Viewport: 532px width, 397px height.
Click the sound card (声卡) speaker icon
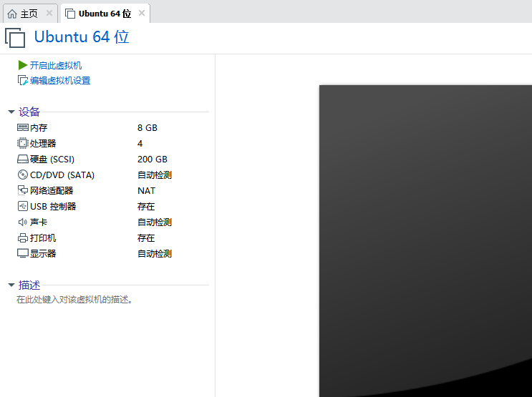pos(23,222)
